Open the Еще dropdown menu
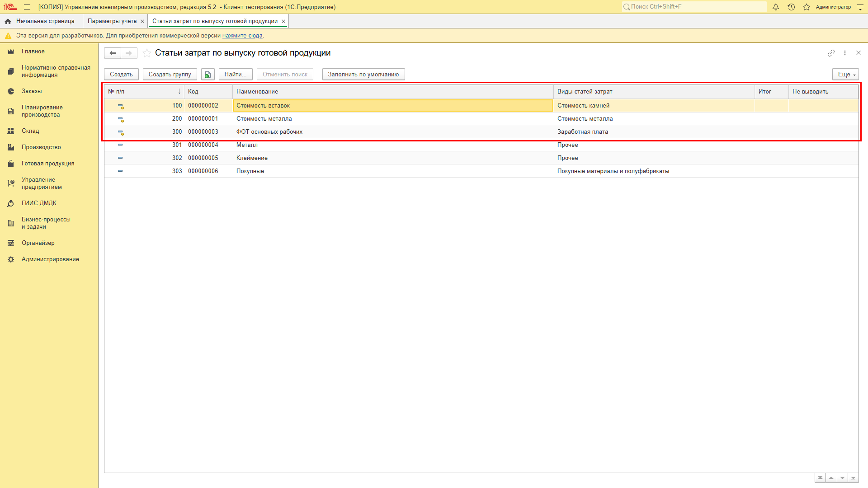The image size is (868, 488). [x=845, y=75]
